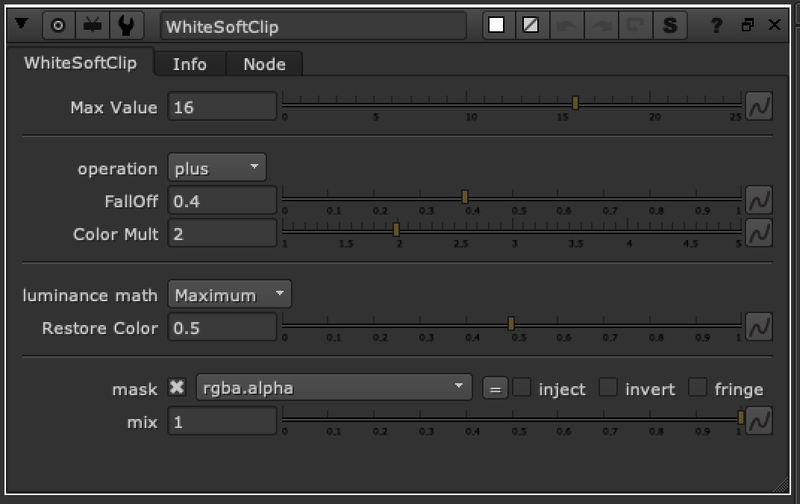Click the equals button beside mask dropdown
This screenshot has width=800, height=504.
coord(495,389)
